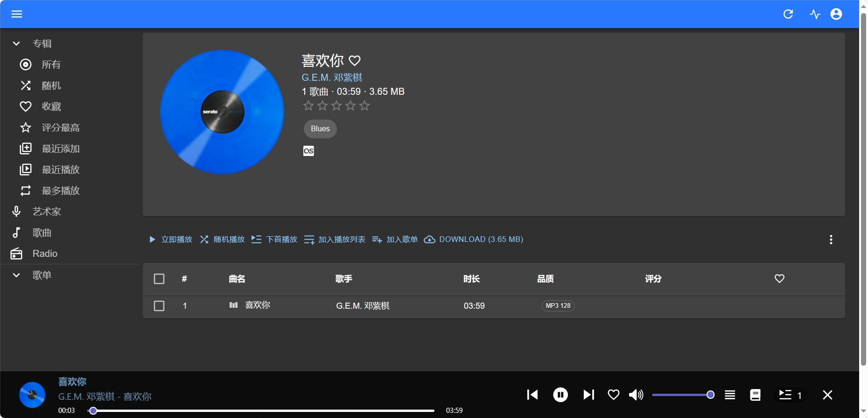Click song title 喜欢你 in track row

[x=258, y=305]
